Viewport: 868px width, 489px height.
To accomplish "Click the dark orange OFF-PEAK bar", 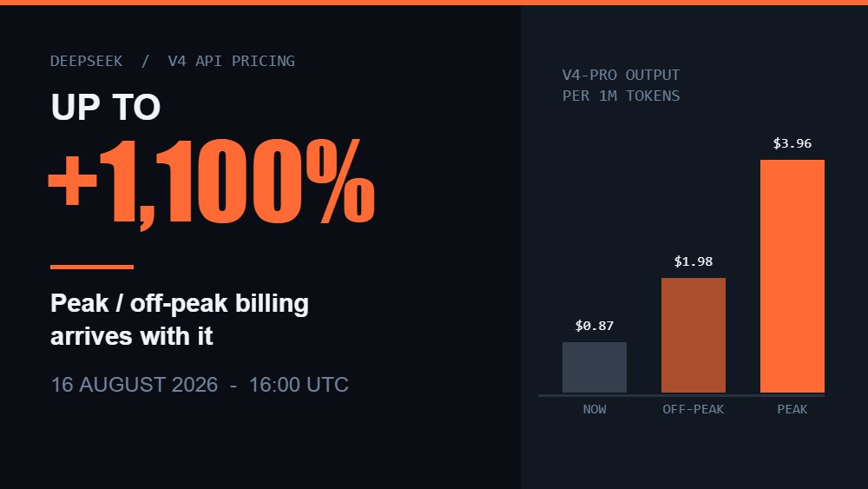I will point(694,335).
